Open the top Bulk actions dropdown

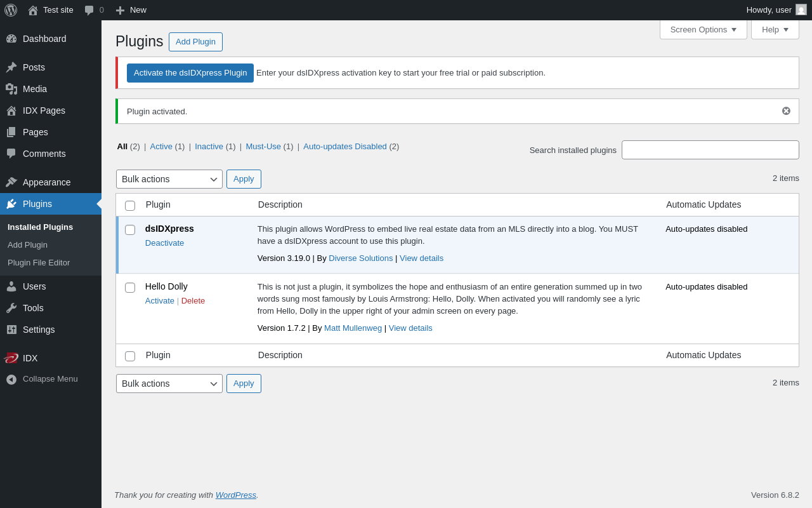click(x=169, y=179)
